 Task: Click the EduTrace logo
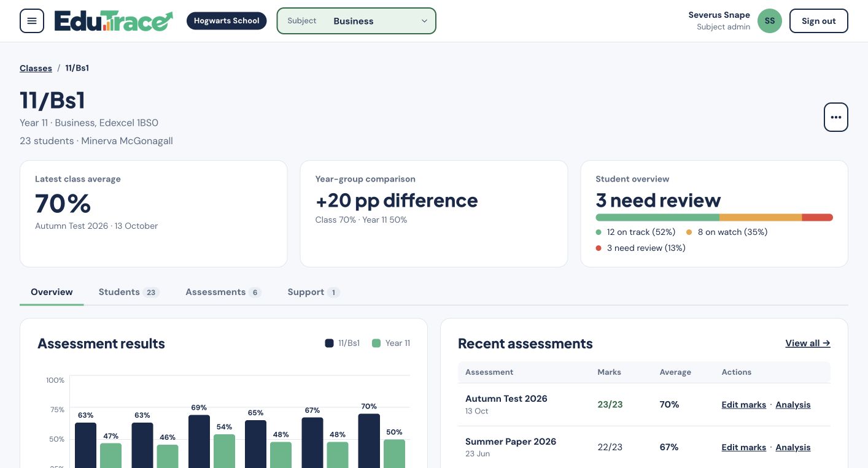pos(114,21)
